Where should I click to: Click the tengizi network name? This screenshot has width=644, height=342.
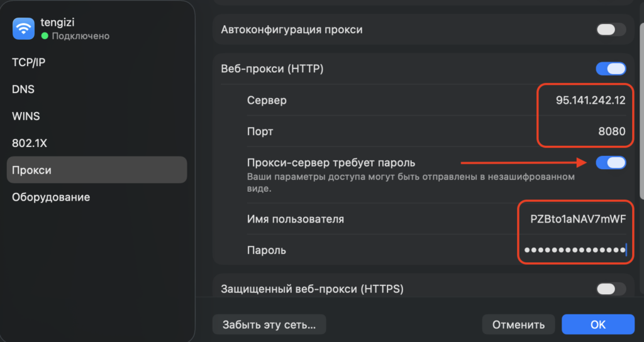57,23
